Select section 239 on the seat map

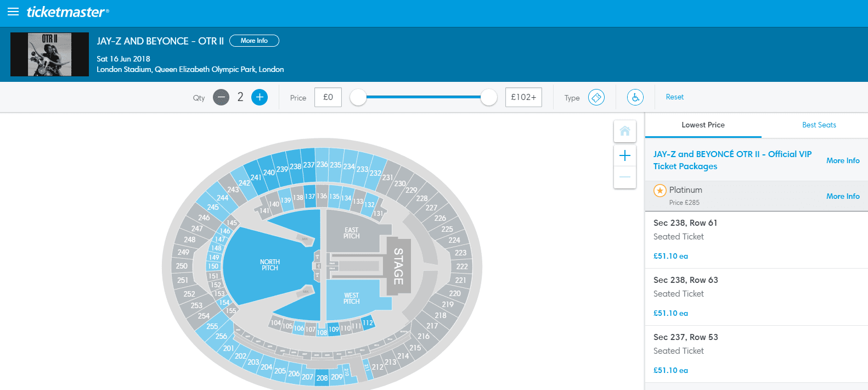click(x=282, y=169)
